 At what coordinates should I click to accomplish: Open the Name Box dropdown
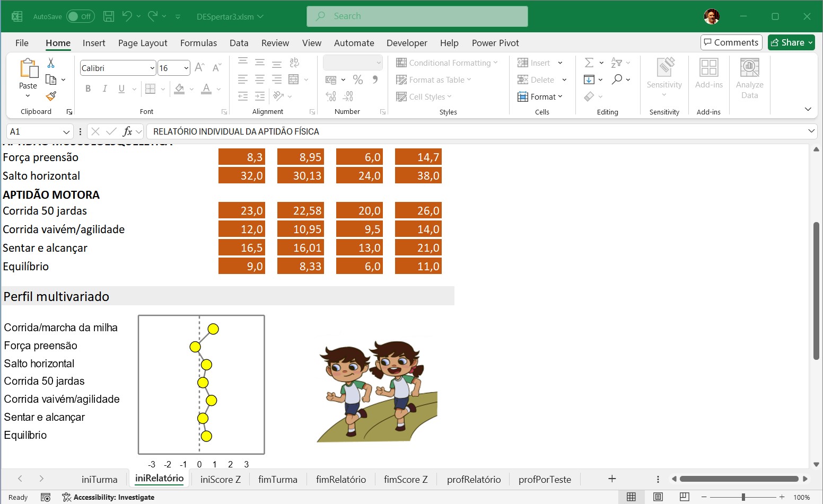(x=66, y=131)
